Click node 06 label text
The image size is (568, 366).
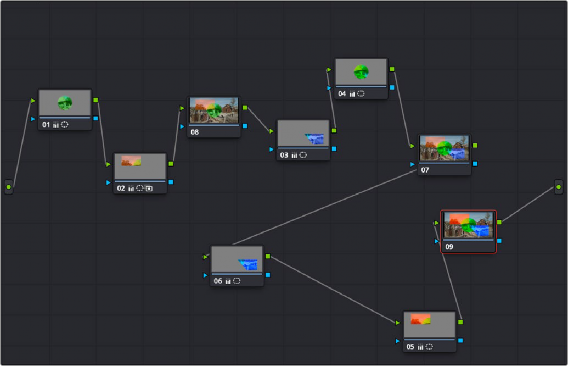(x=218, y=281)
